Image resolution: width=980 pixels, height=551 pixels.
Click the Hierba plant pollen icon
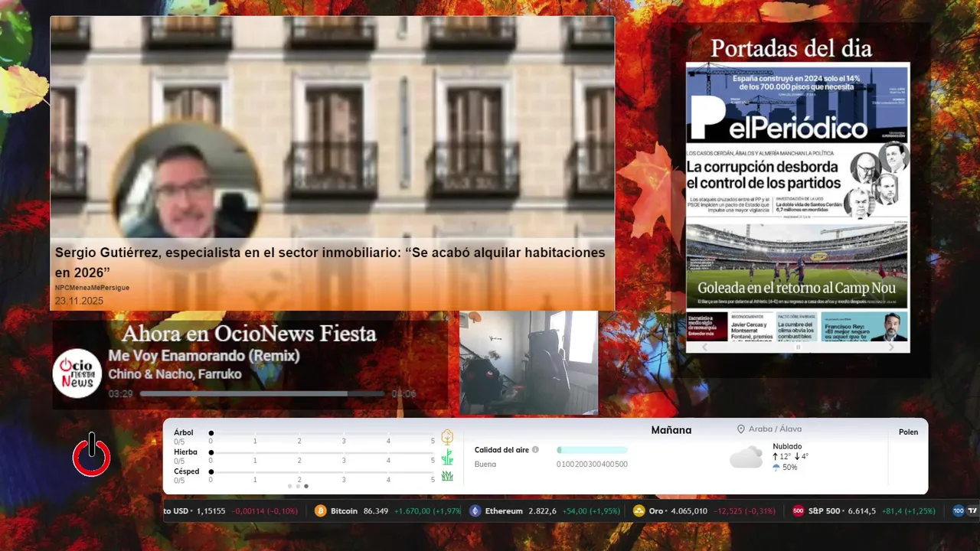447,458
